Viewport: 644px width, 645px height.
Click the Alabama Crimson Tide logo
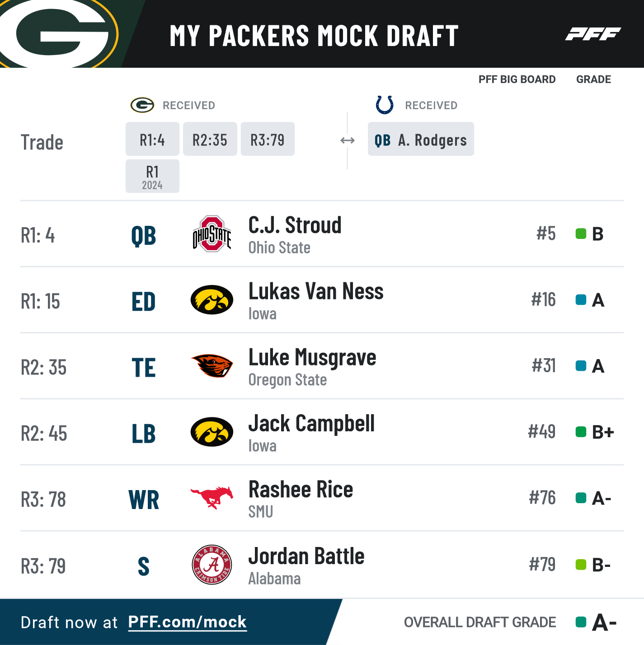[x=212, y=565]
